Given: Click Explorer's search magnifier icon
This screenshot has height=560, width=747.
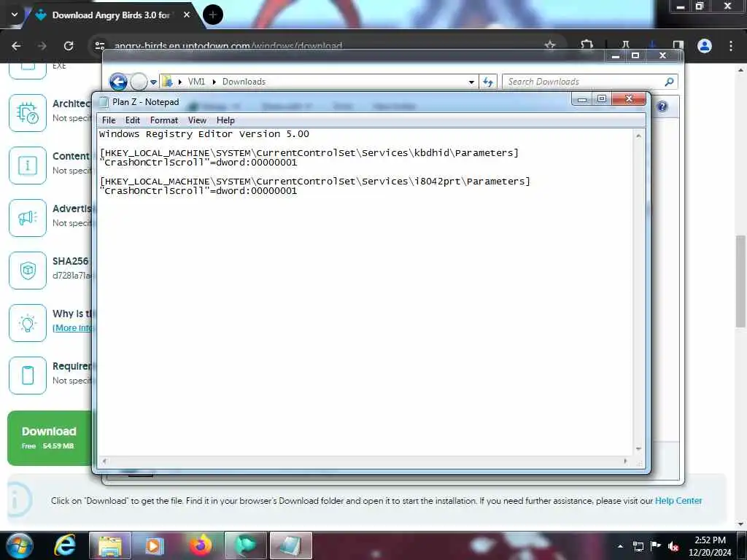Looking at the screenshot, I should click(x=670, y=82).
